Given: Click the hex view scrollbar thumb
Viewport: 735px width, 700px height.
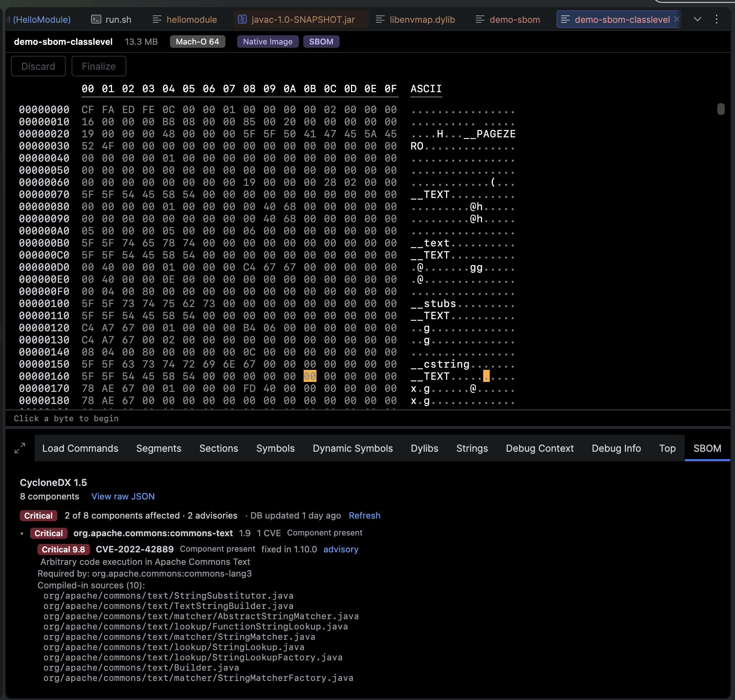Looking at the screenshot, I should point(721,109).
